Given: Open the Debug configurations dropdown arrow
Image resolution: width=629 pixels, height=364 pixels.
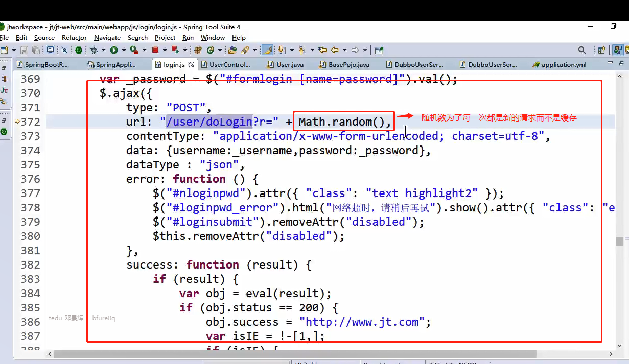Looking at the screenshot, I should [103, 50].
